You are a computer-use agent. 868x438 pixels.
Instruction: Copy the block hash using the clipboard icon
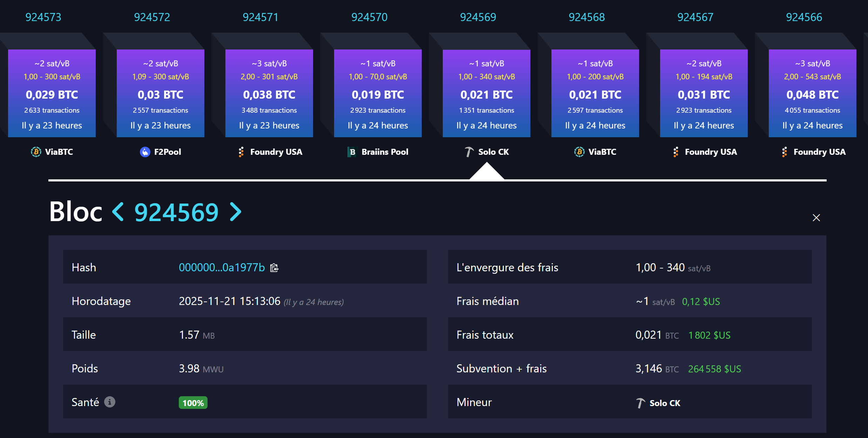tap(274, 267)
